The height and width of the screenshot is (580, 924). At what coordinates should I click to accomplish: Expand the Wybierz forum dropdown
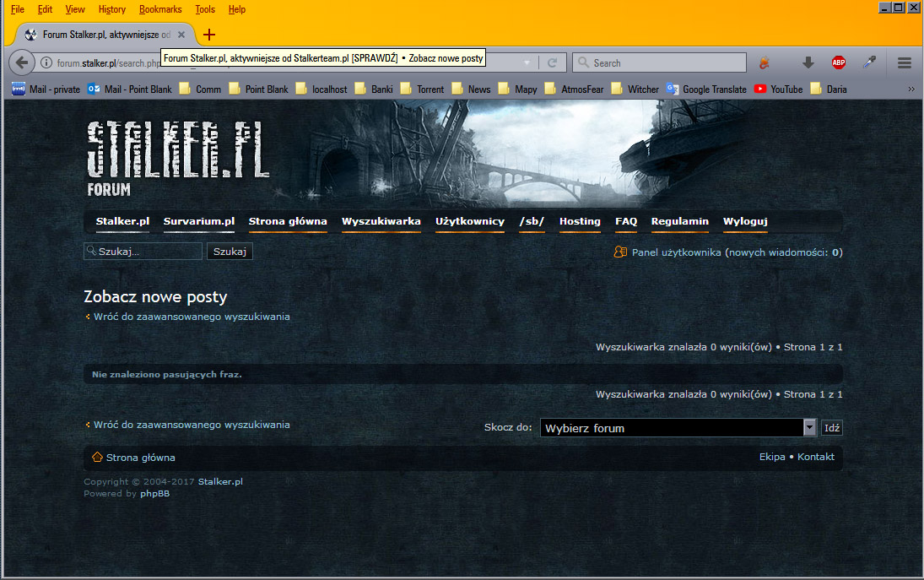[x=678, y=428]
